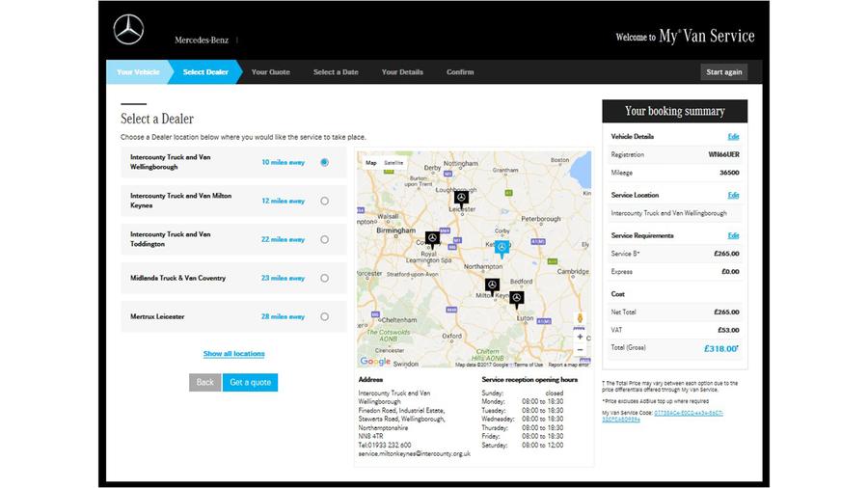Click '12 miles away' distance text

(283, 201)
